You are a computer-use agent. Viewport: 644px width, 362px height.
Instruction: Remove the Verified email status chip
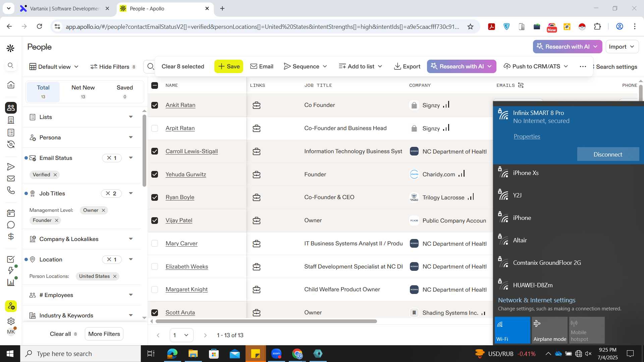(x=55, y=175)
